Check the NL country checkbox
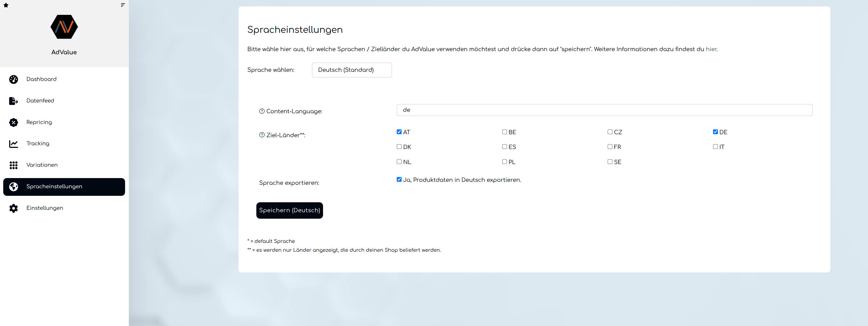This screenshot has height=326, width=868. 399,162
